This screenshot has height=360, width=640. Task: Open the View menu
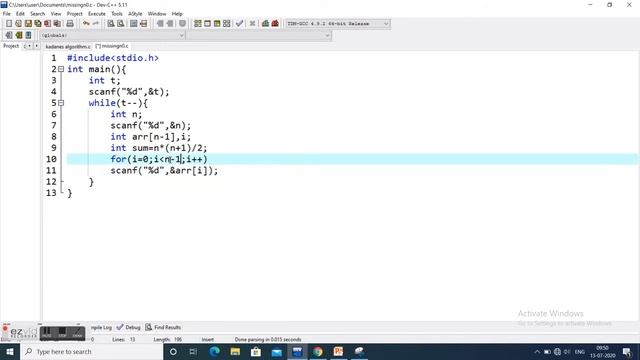[x=56, y=14]
